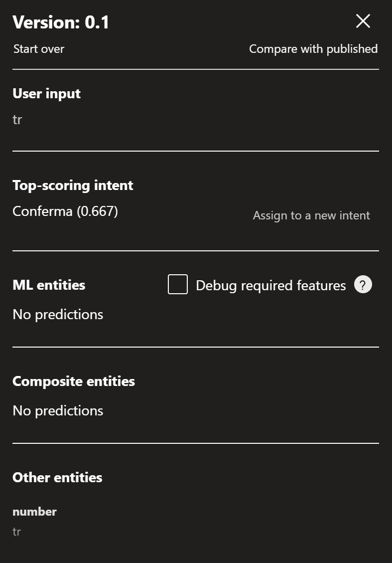The height and width of the screenshot is (563, 392).
Task: Select the number entity label
Action: pos(34,512)
